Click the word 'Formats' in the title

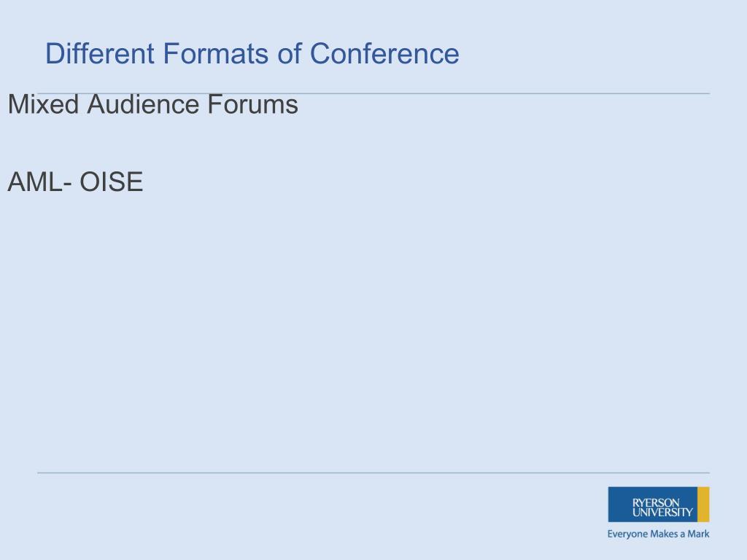(216, 52)
